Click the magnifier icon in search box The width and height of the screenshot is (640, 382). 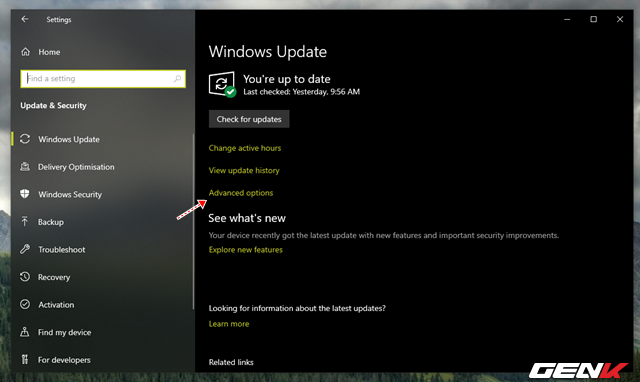pyautogui.click(x=177, y=78)
